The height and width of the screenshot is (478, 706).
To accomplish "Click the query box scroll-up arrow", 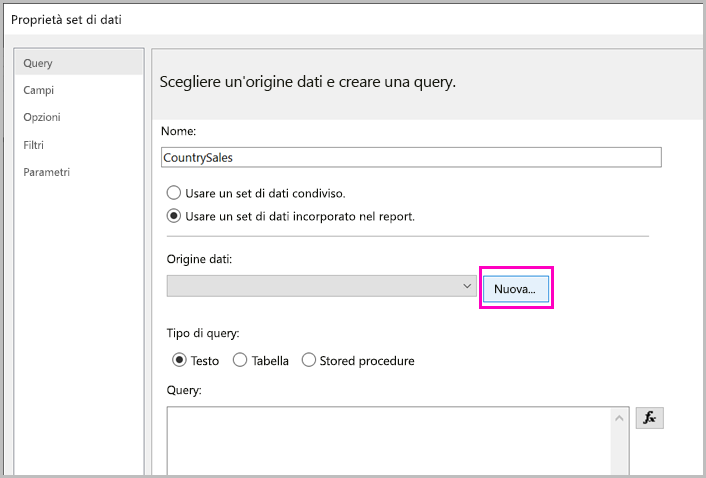I will (619, 418).
